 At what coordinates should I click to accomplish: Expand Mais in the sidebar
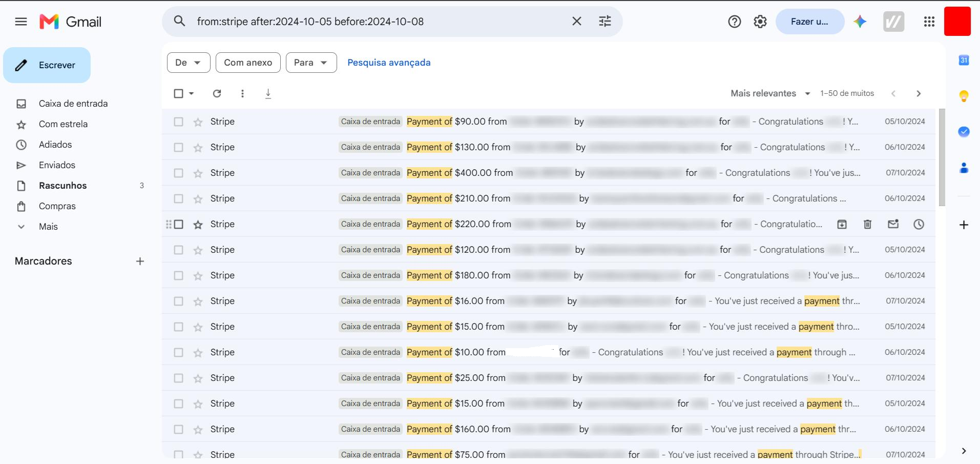pyautogui.click(x=48, y=227)
